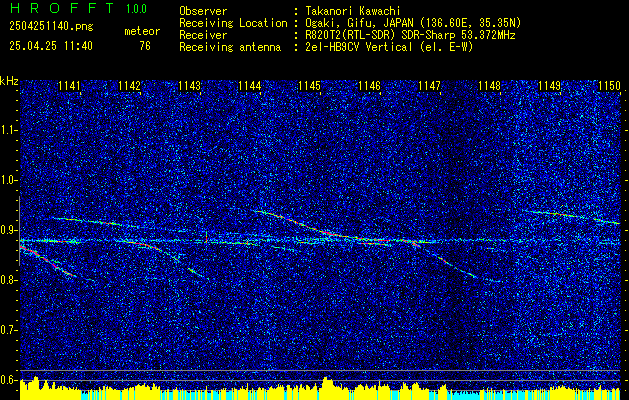Click observer name Takanori Kawachi
This screenshot has width=629, height=400.
(x=352, y=11)
